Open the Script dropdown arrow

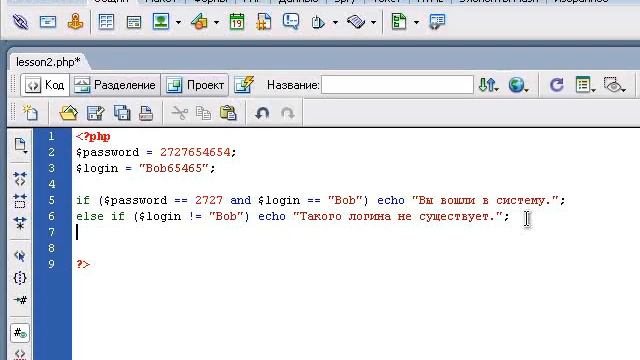click(373, 22)
